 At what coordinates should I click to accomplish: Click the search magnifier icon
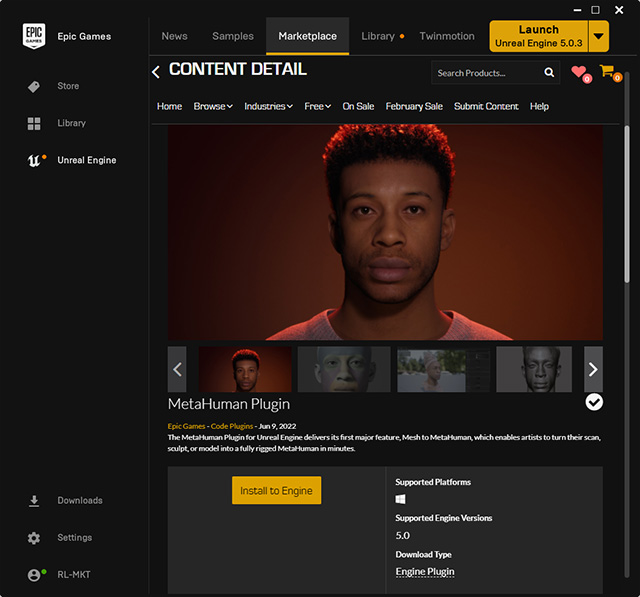pos(549,73)
